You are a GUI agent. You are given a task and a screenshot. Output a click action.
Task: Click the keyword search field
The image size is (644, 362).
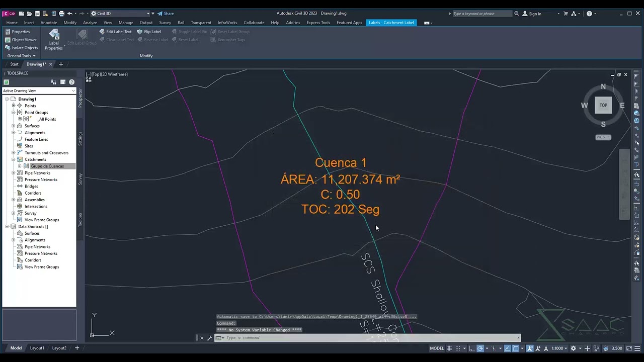[x=481, y=14]
